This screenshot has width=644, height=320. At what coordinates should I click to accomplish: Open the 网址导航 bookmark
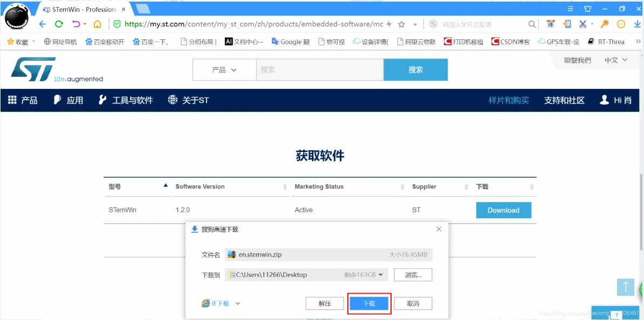click(60, 42)
